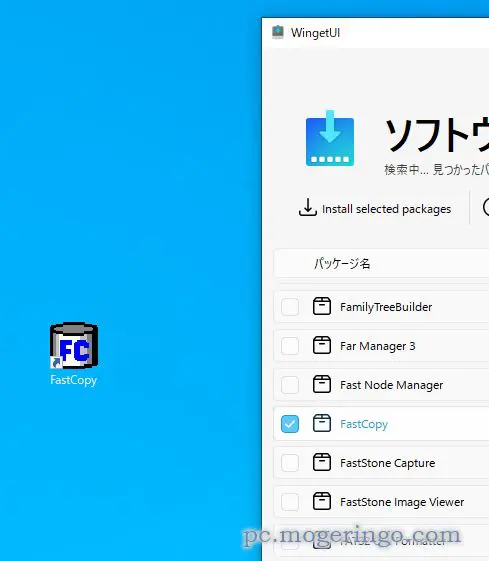
Task: Select the FamilyTreeBuilder package name
Action: point(386,307)
